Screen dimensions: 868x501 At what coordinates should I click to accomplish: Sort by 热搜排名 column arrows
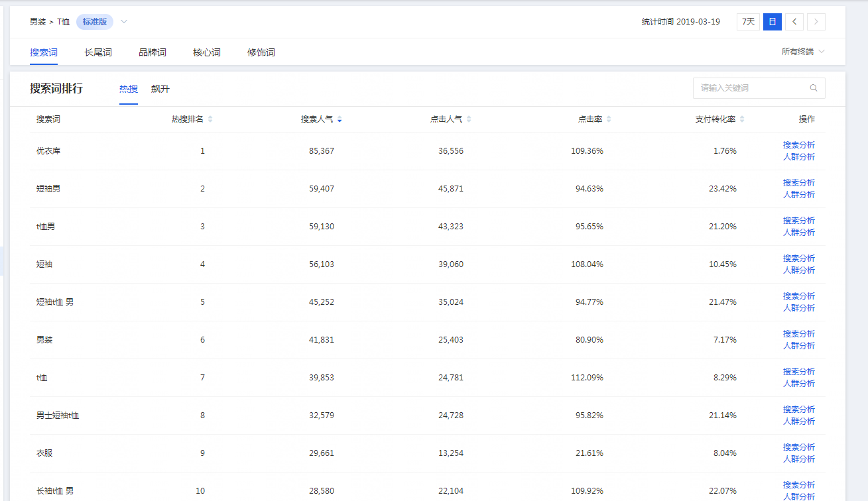pos(210,119)
